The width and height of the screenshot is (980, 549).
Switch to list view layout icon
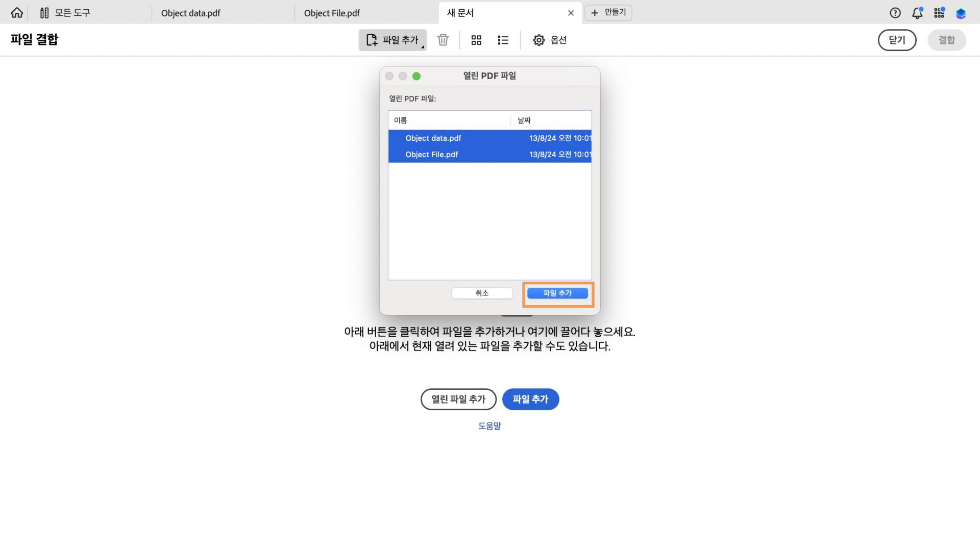tap(503, 40)
